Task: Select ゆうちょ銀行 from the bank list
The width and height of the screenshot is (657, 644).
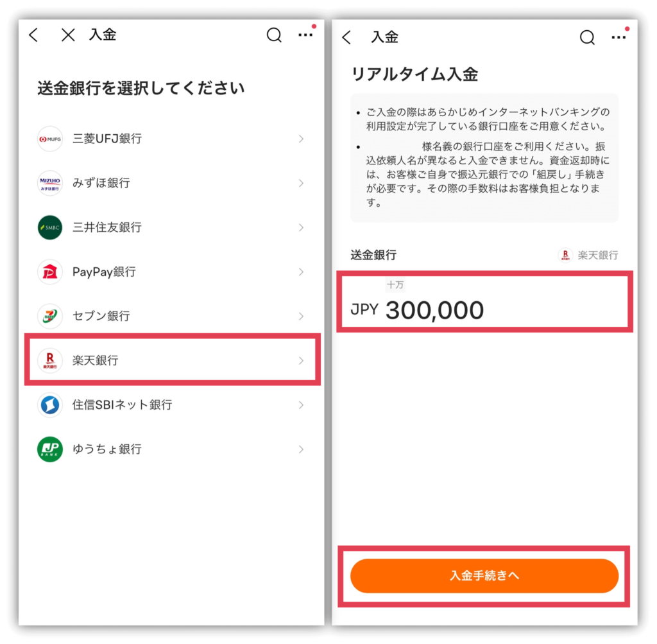Action: (x=172, y=449)
